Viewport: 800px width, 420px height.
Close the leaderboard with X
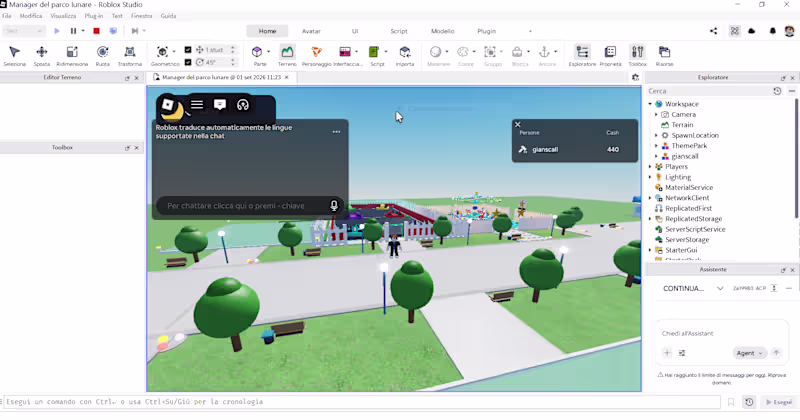pyautogui.click(x=518, y=125)
